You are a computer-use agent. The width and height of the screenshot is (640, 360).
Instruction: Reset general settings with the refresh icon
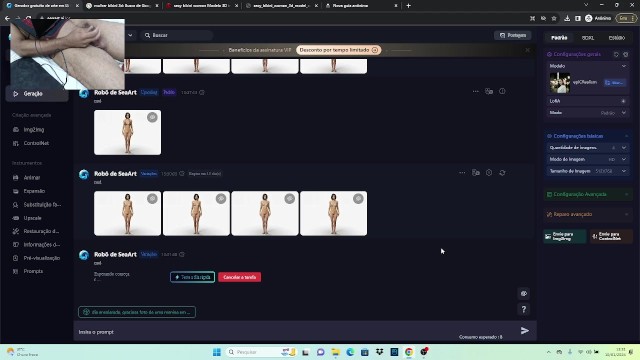click(x=616, y=54)
